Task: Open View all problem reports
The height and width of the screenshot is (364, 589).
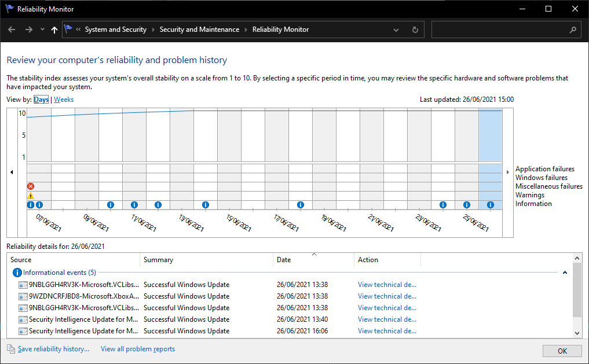Action: coord(138,349)
